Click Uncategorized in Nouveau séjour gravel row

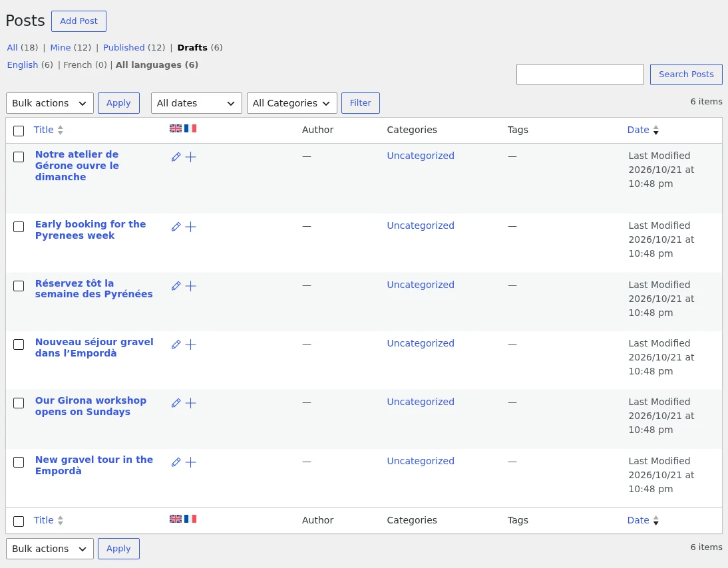tap(421, 343)
